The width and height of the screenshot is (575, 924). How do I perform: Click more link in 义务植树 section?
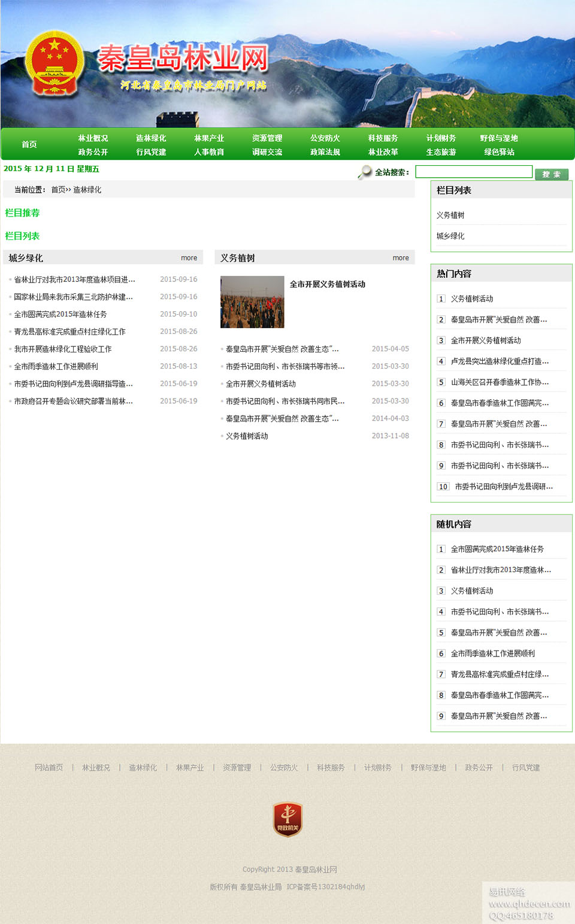click(401, 258)
